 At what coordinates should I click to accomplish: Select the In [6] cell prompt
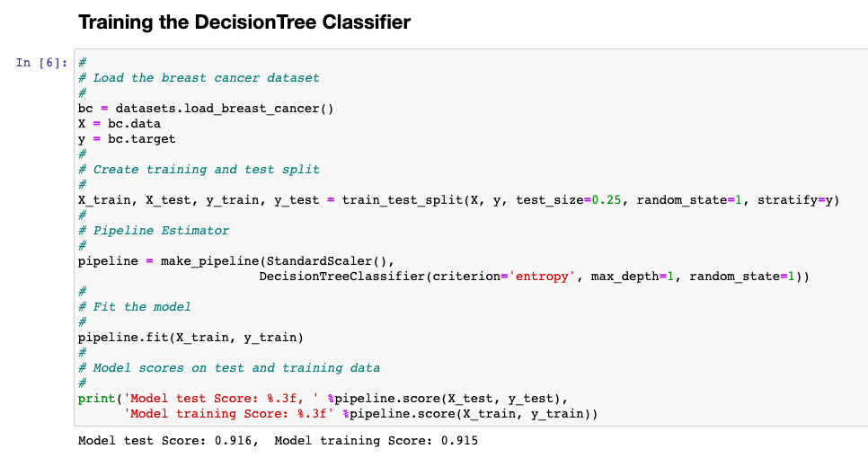click(41, 63)
